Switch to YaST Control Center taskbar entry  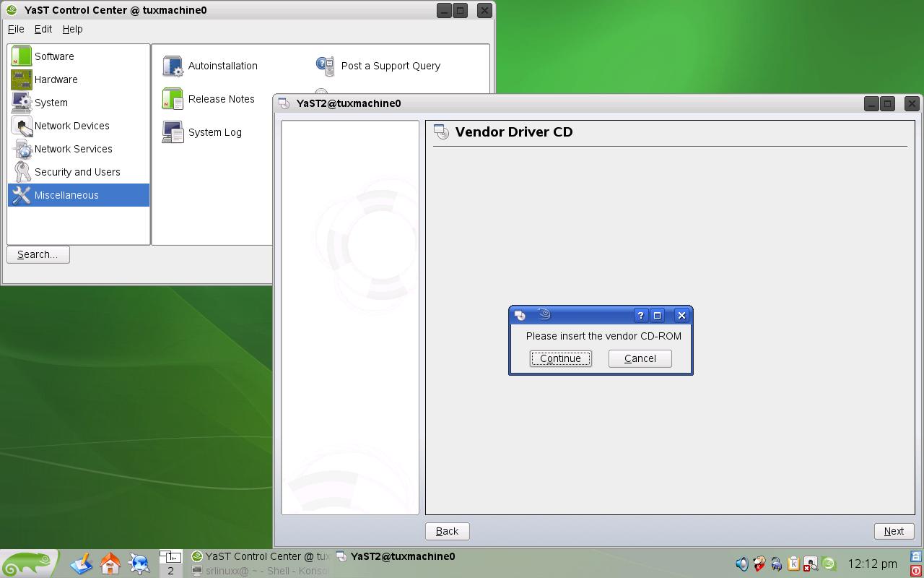click(261, 556)
